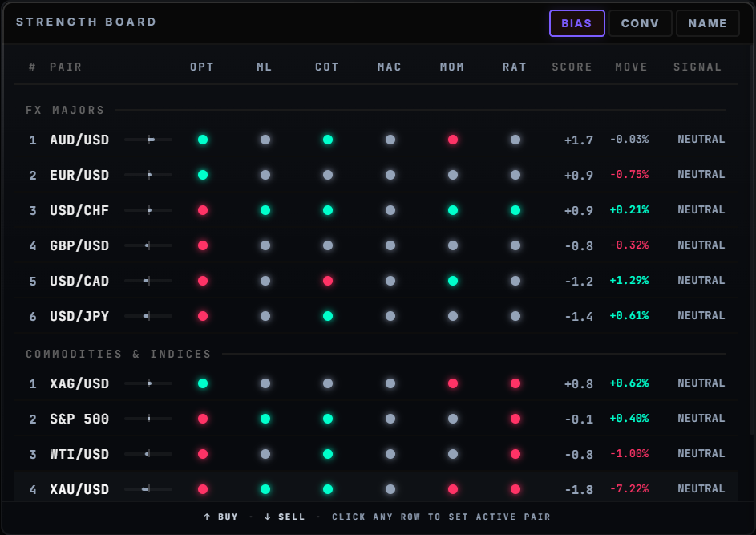Click the GBP/USD MAC grey dot
The height and width of the screenshot is (535, 756).
point(390,245)
